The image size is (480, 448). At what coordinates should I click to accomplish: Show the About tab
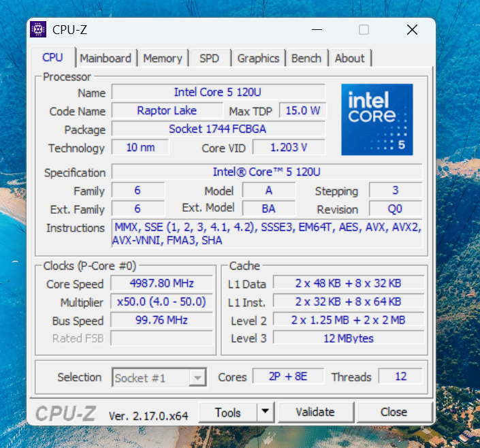coord(350,58)
